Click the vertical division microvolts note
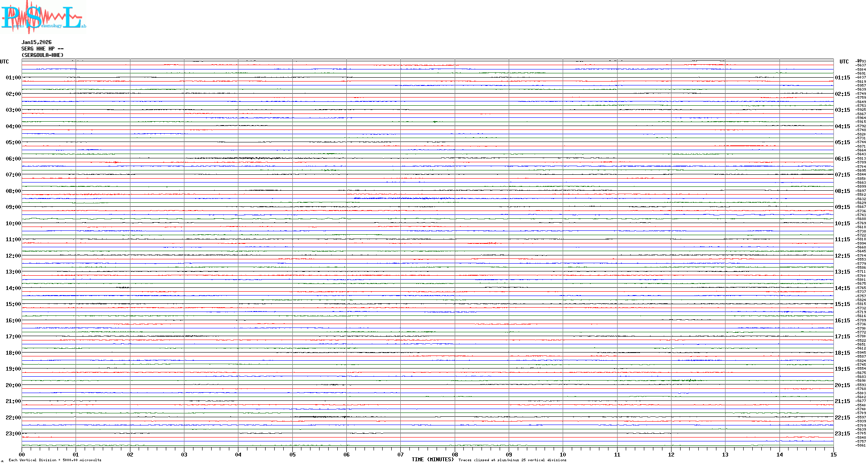 click(x=55, y=460)
